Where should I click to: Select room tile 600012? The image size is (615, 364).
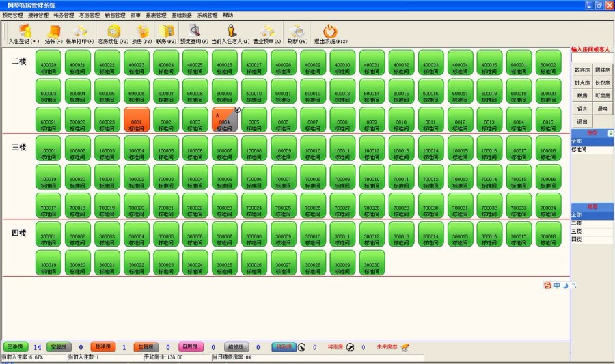[313, 91]
